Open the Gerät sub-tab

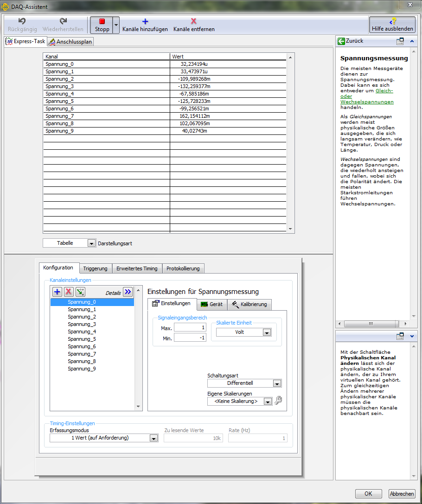[x=211, y=304]
